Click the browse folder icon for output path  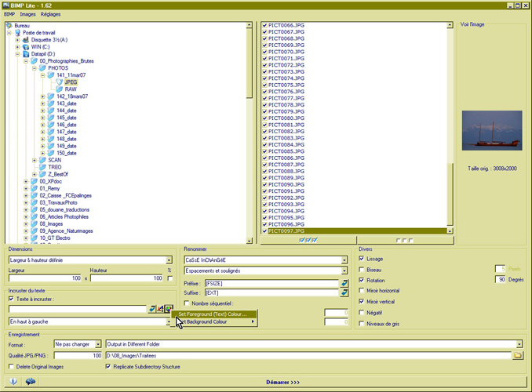(x=517, y=355)
